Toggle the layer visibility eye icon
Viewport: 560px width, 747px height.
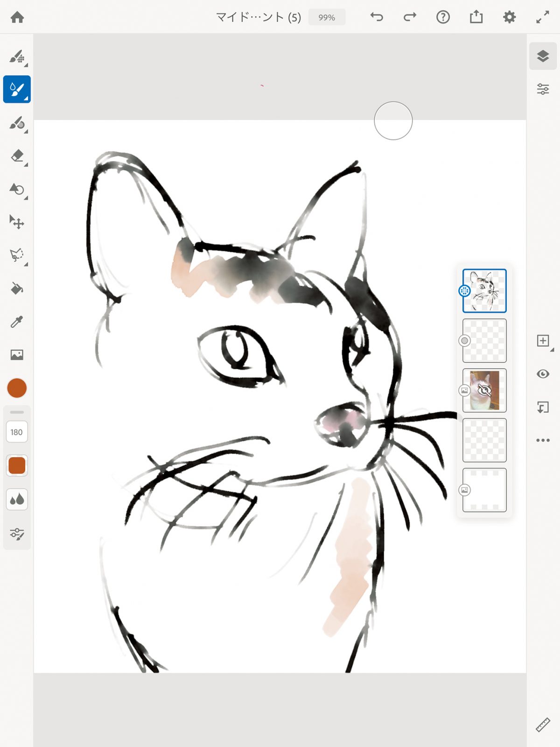tap(543, 374)
